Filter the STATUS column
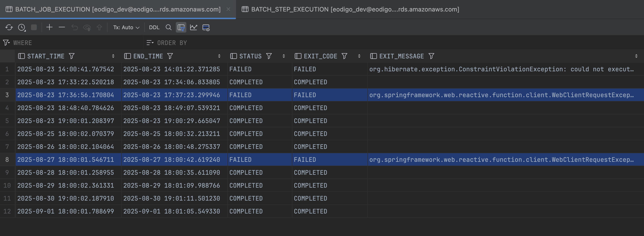The width and height of the screenshot is (644, 236). click(x=269, y=56)
